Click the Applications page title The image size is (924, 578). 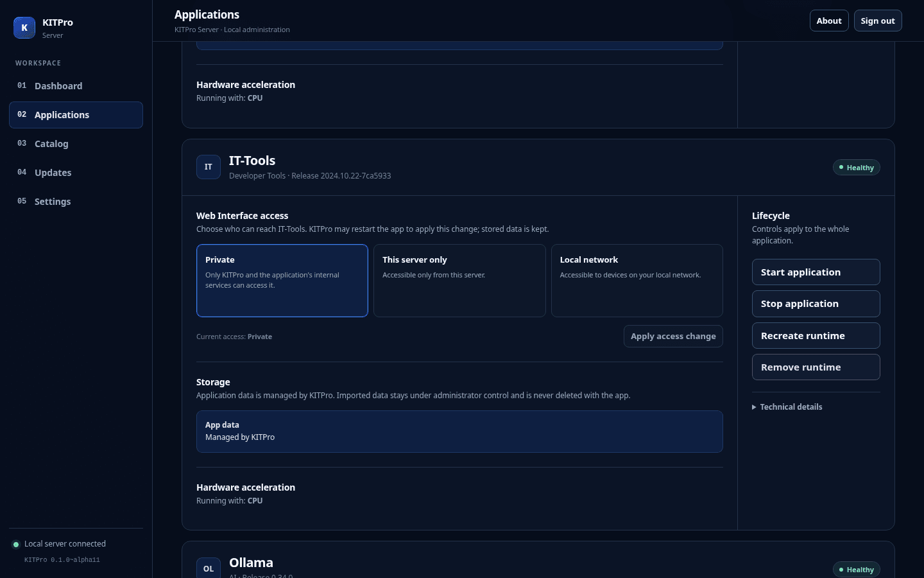pos(207,15)
